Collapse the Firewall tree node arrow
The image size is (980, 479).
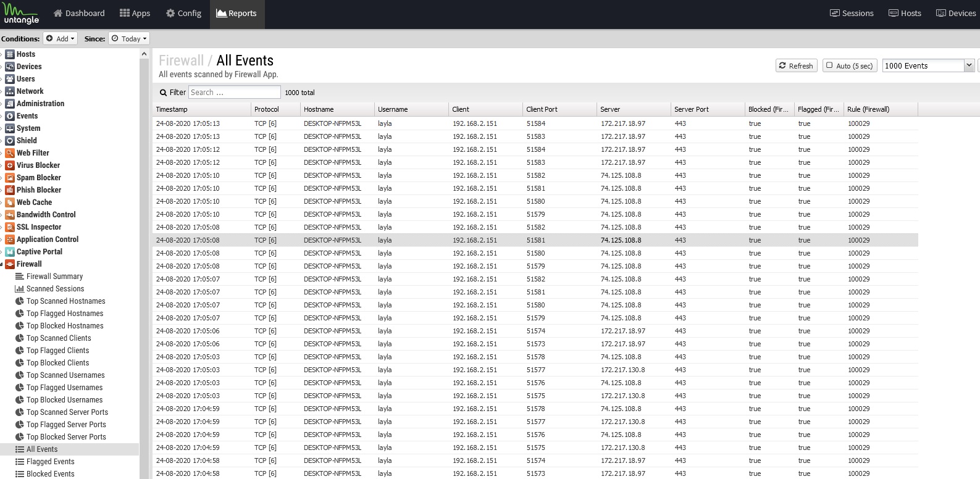[2, 264]
